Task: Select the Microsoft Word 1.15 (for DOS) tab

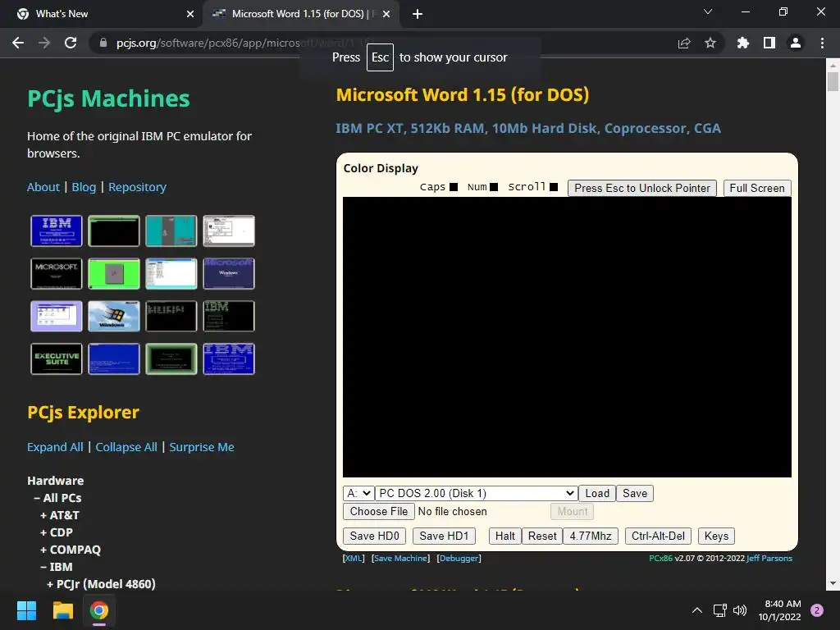Action: coord(300,14)
